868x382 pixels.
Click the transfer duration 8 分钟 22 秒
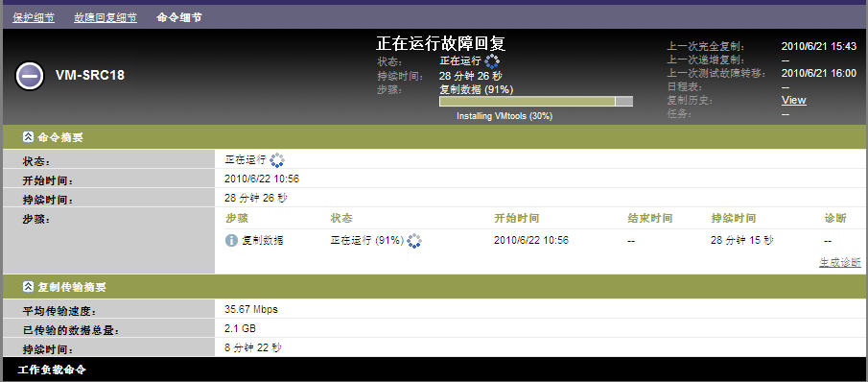coord(253,347)
